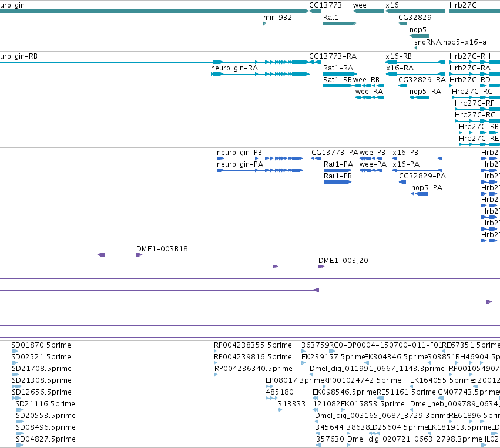The width and height of the screenshot is (500, 448).
Task: Open the wee-RB transcript
Action: [x=370, y=86]
